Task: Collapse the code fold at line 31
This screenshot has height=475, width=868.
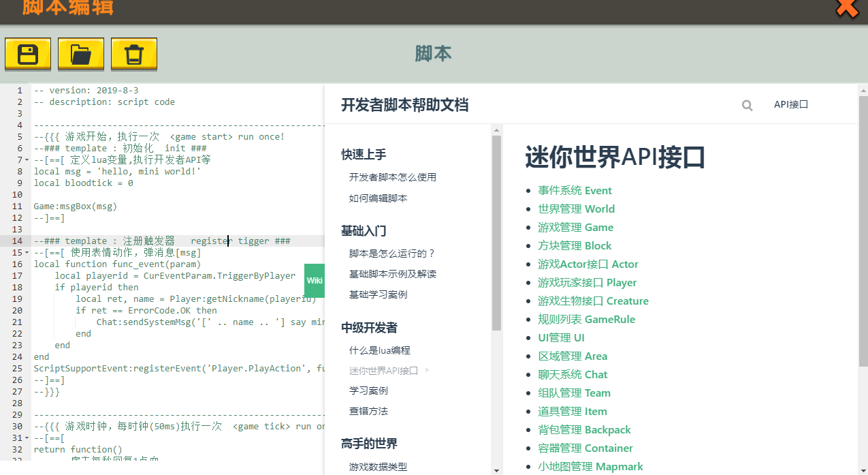Action: 27,438
